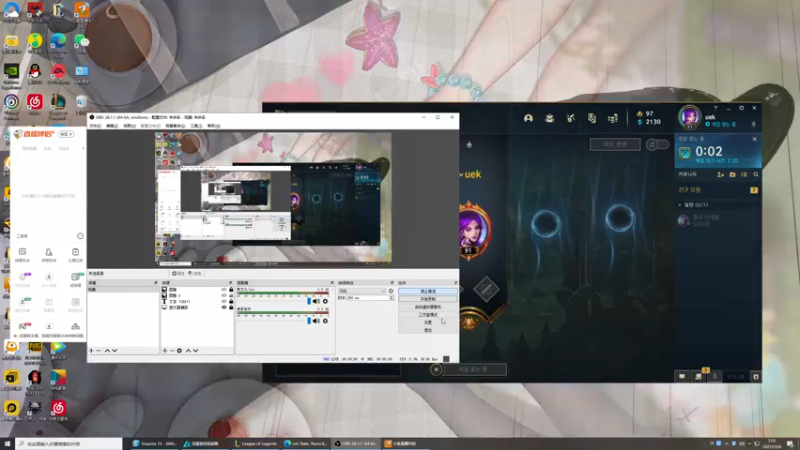This screenshot has height=450, width=800.
Task: Click the recording button in OBS controls
Action: click(428, 299)
